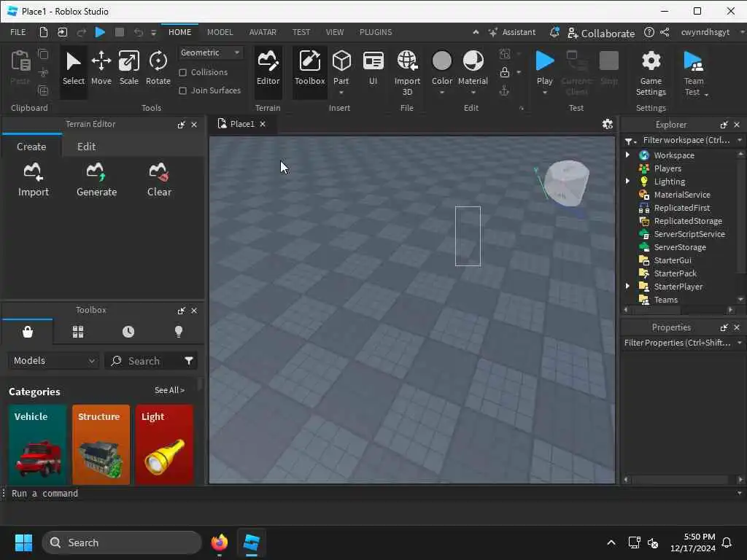Image resolution: width=747 pixels, height=560 pixels.
Task: Switch to the AVATAR ribbon tab
Action: click(x=263, y=32)
